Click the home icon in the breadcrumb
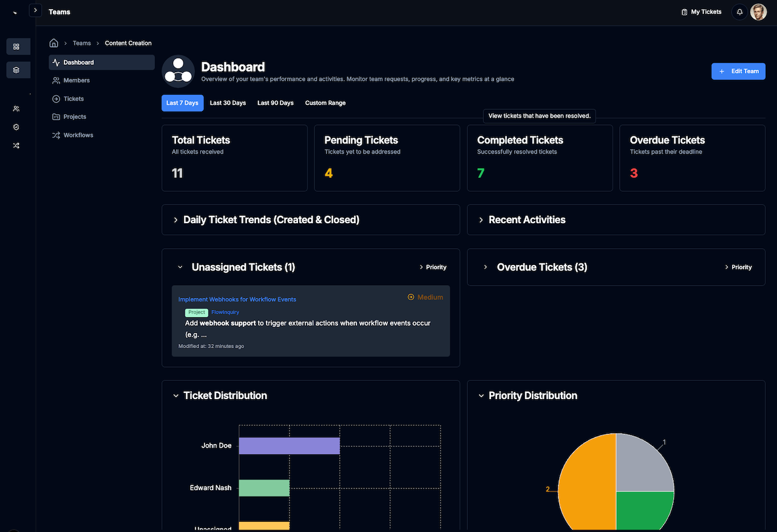 (54, 43)
